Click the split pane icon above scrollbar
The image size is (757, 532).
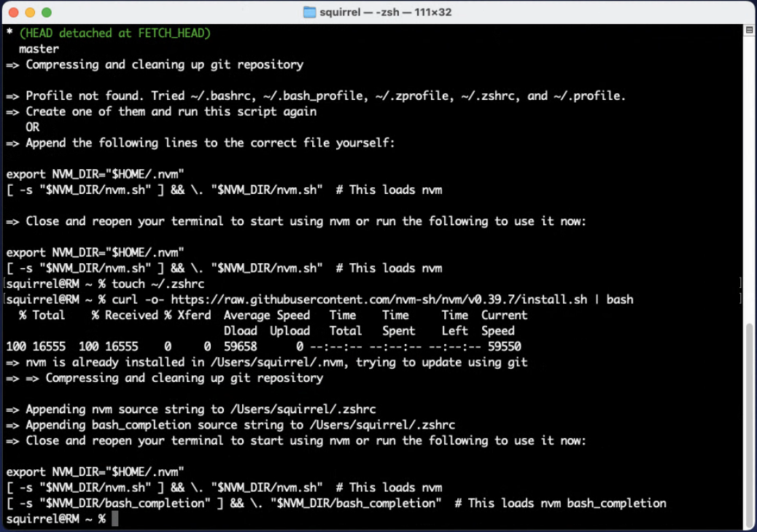(749, 31)
